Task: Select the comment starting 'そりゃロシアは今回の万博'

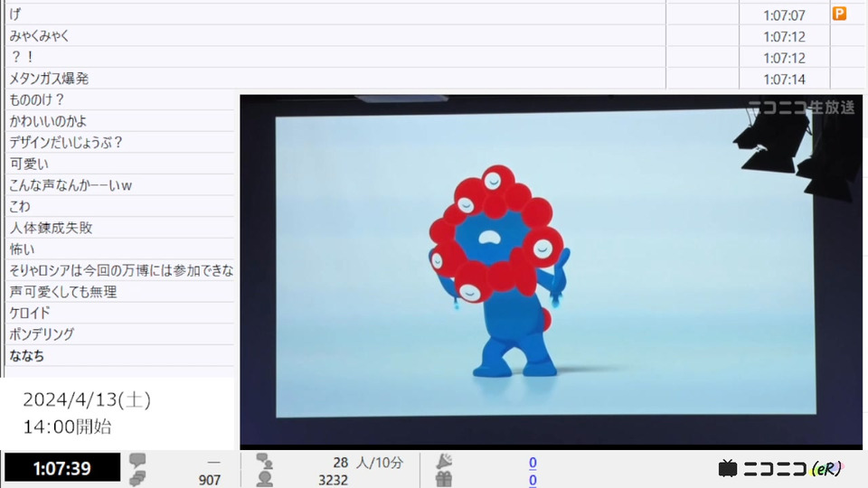Action: [x=121, y=270]
